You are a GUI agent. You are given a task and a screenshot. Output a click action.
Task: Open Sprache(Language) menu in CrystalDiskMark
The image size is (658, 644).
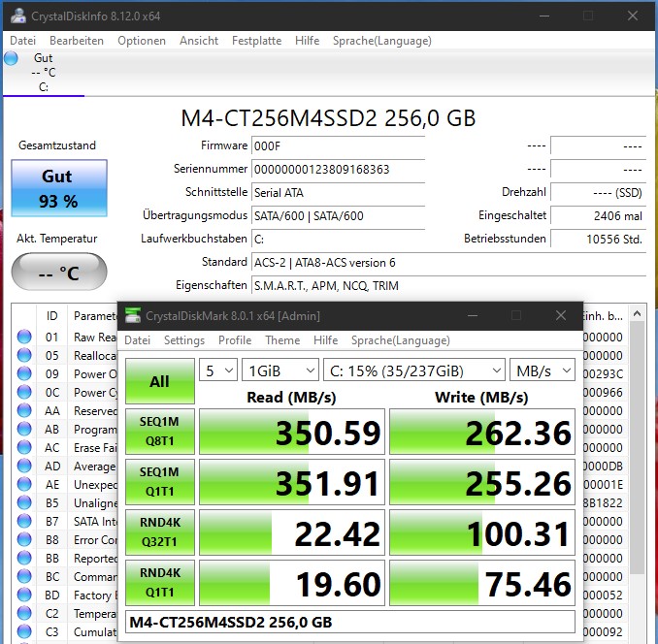pos(401,340)
